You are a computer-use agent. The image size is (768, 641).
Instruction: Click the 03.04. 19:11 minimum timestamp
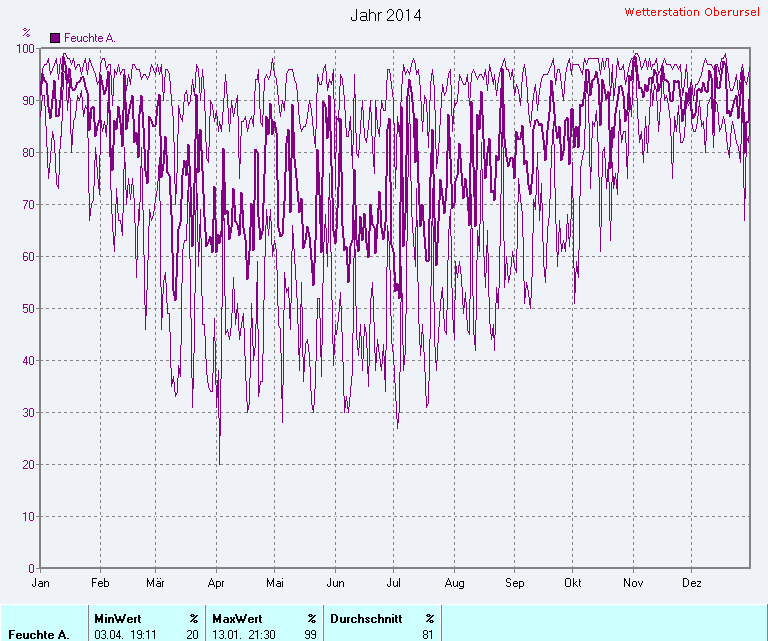tap(125, 635)
